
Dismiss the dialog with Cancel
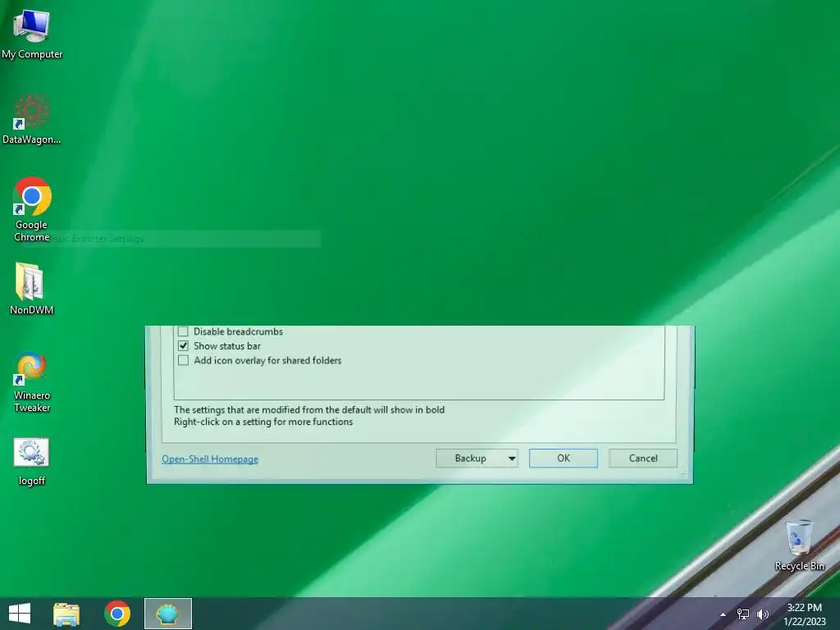[x=643, y=459]
